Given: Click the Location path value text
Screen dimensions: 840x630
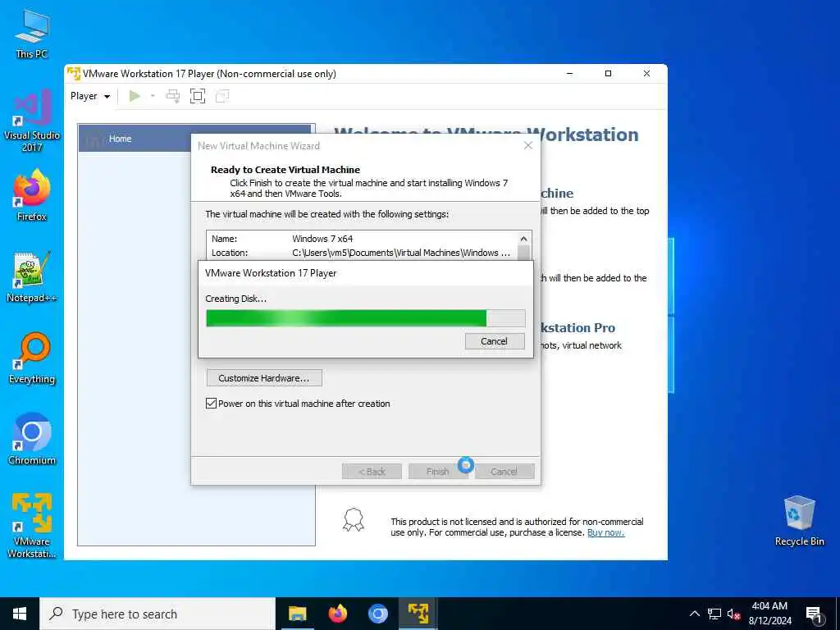Looking at the screenshot, I should pyautogui.click(x=401, y=253).
